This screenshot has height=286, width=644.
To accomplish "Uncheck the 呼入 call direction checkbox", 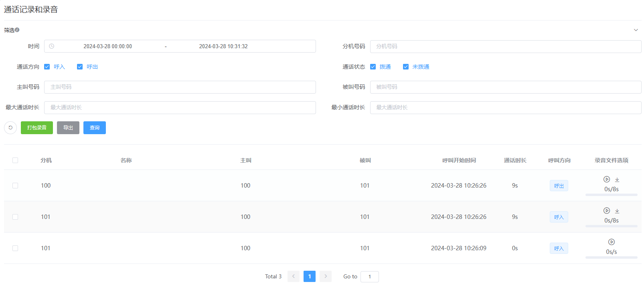I will pyautogui.click(x=47, y=67).
